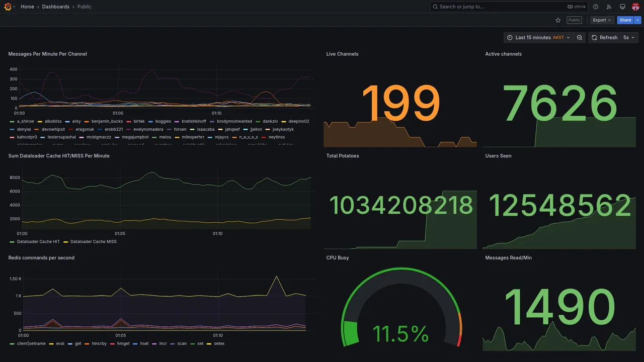Star this dashboard as favorite
The height and width of the screenshot is (362, 644).
point(558,20)
